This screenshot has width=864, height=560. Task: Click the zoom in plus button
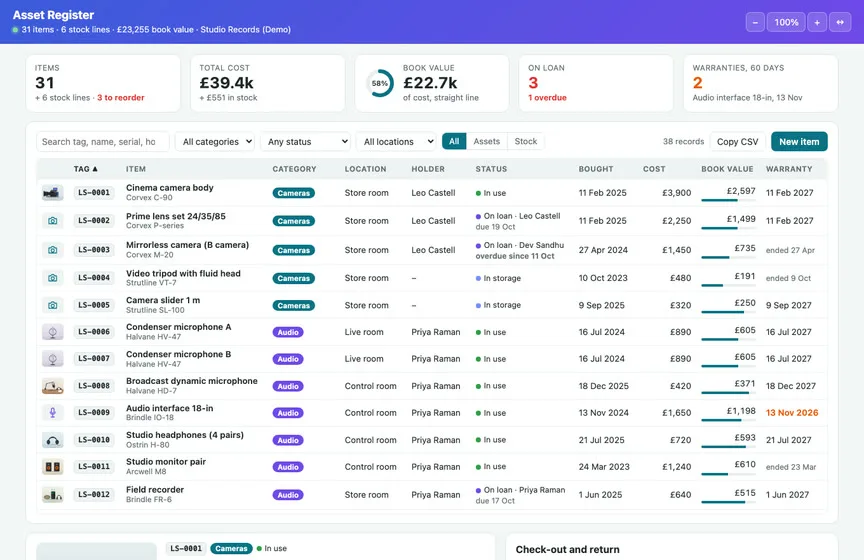(x=817, y=22)
